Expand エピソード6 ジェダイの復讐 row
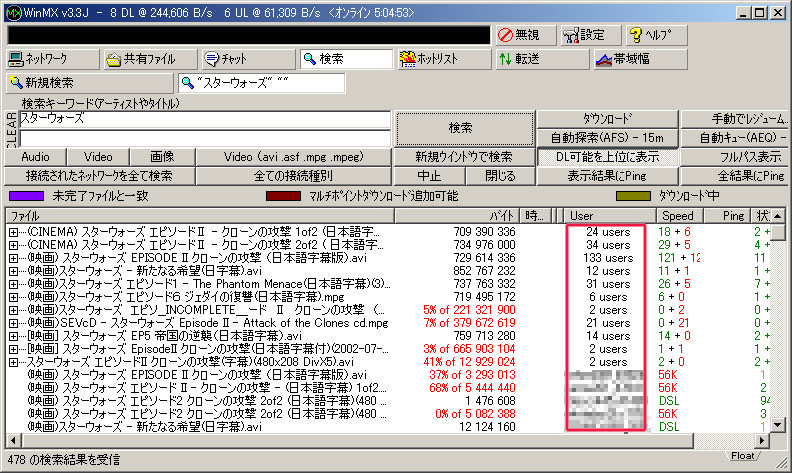 click(x=14, y=297)
